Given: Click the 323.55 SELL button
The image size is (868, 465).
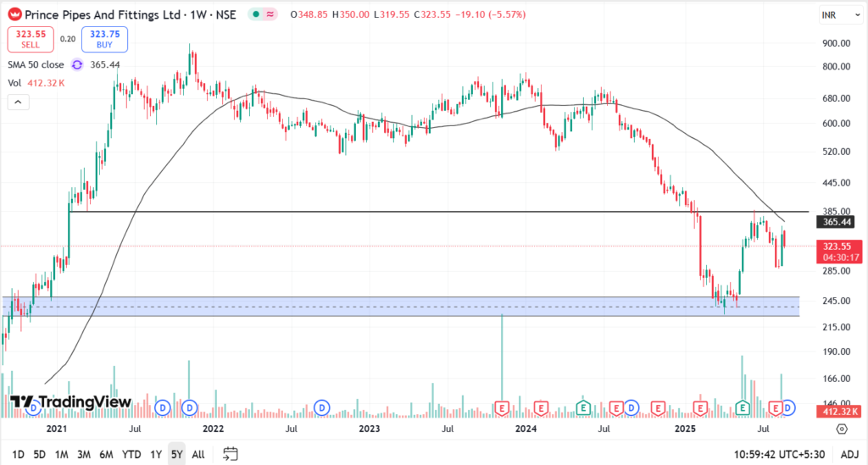Looking at the screenshot, I should tap(31, 39).
